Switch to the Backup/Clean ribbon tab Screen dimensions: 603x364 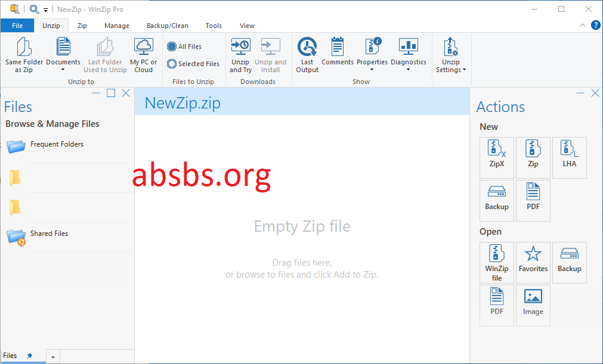pyautogui.click(x=167, y=26)
